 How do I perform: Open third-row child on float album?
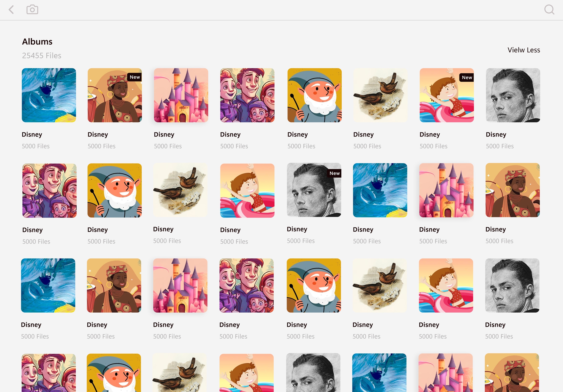(x=446, y=285)
